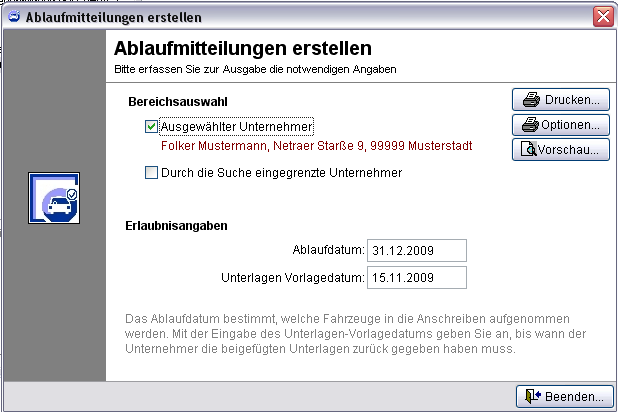Click the bold Ablaufmitteilungen erstellen heading
The image size is (618, 412).
pyautogui.click(x=243, y=48)
